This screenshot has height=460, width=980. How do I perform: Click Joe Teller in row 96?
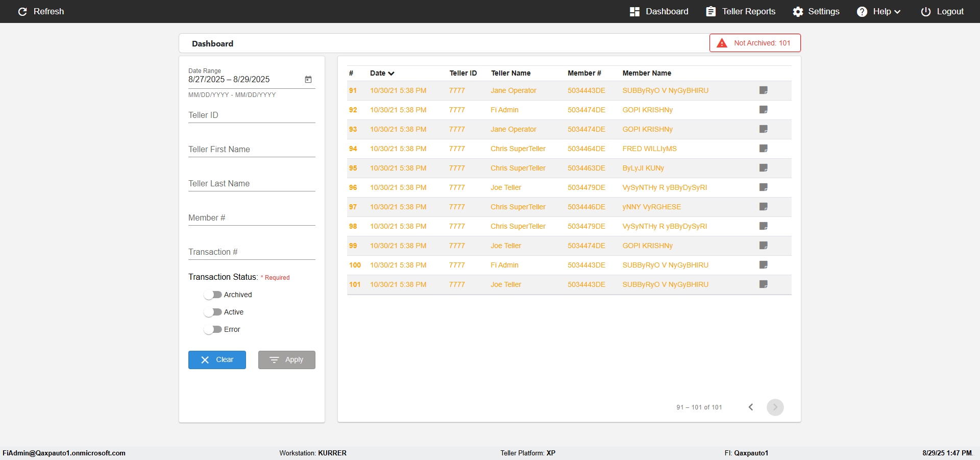[x=506, y=187]
